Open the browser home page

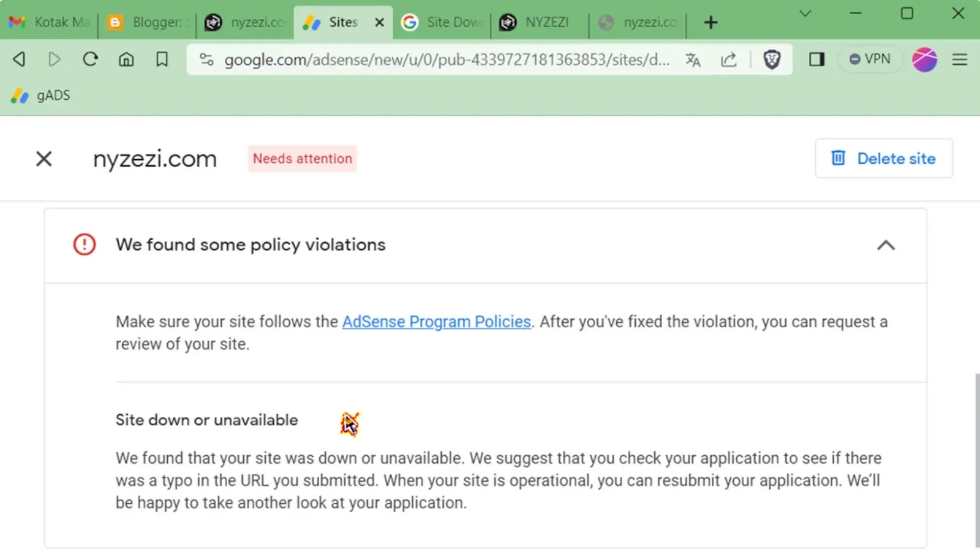126,59
